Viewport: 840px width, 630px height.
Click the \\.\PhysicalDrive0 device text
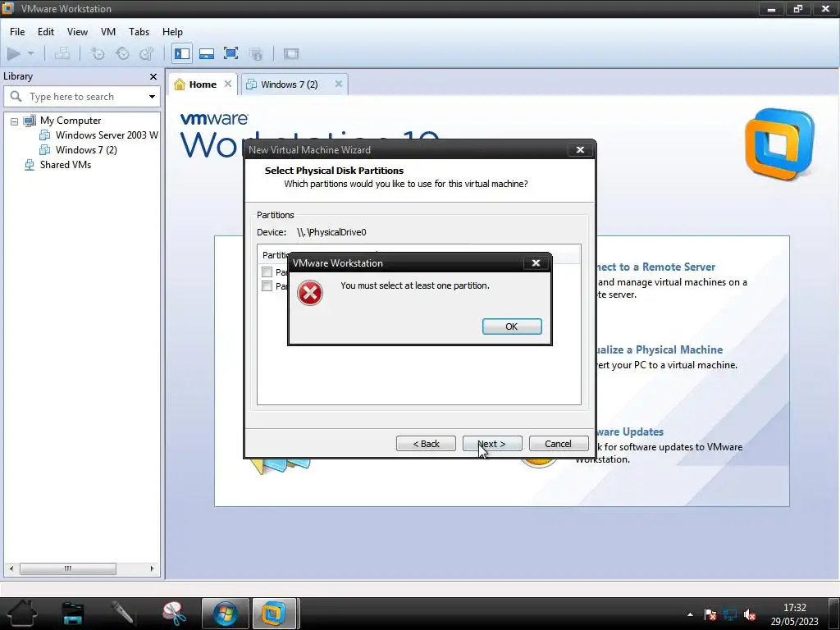[x=331, y=232]
